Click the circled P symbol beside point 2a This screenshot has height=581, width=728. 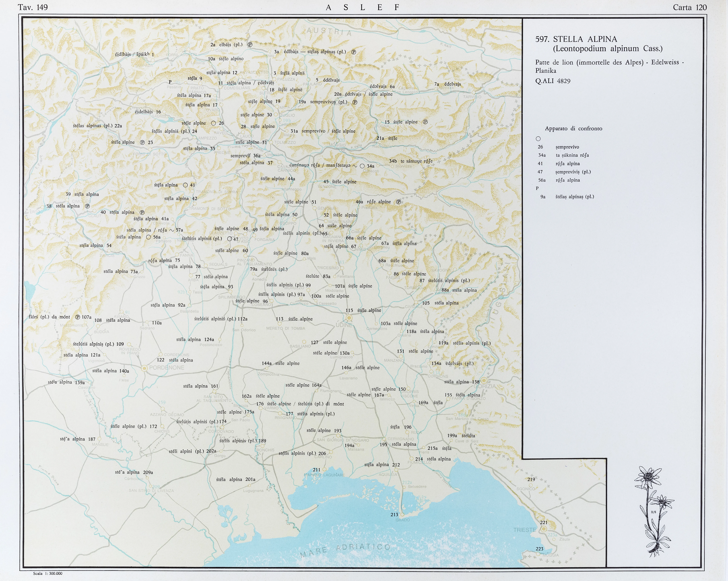click(x=250, y=45)
